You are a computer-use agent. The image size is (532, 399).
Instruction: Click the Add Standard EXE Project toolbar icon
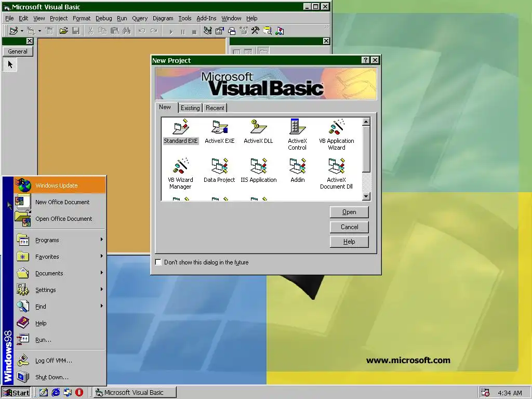tap(14, 31)
